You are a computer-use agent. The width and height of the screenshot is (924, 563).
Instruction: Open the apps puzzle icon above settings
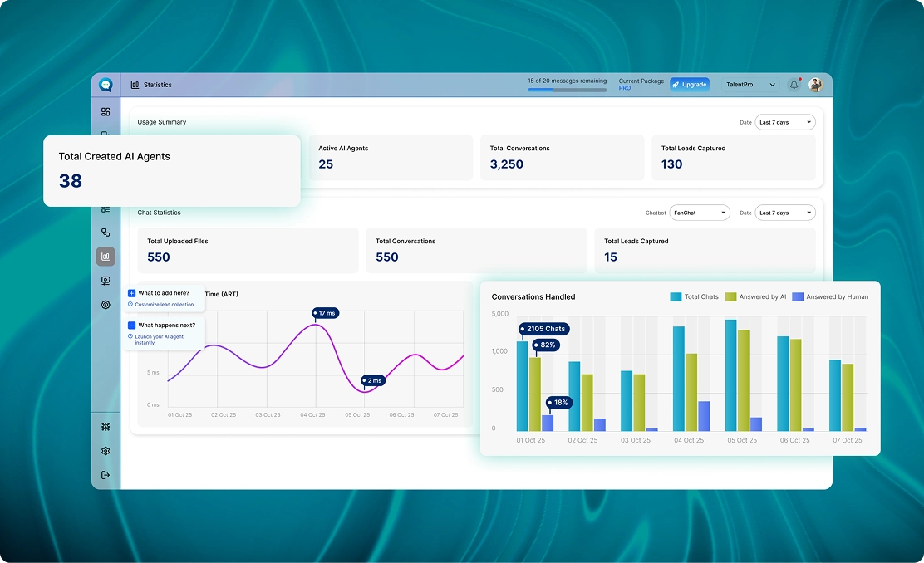pyautogui.click(x=106, y=427)
